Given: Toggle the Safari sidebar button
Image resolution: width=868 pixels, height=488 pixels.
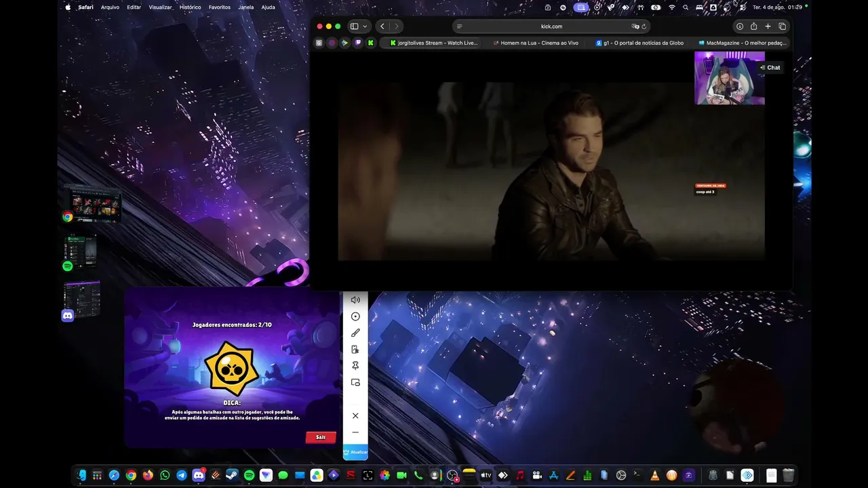Looking at the screenshot, I should (354, 26).
